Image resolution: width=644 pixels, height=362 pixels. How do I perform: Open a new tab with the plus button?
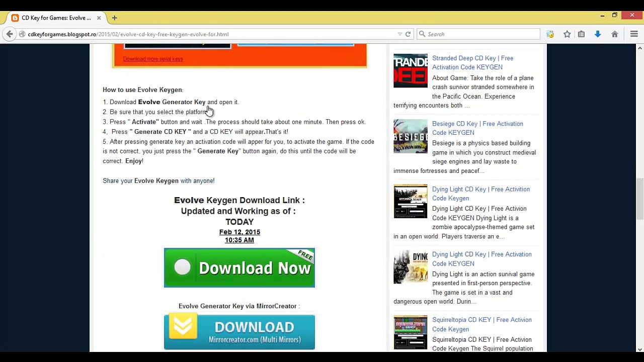114,18
